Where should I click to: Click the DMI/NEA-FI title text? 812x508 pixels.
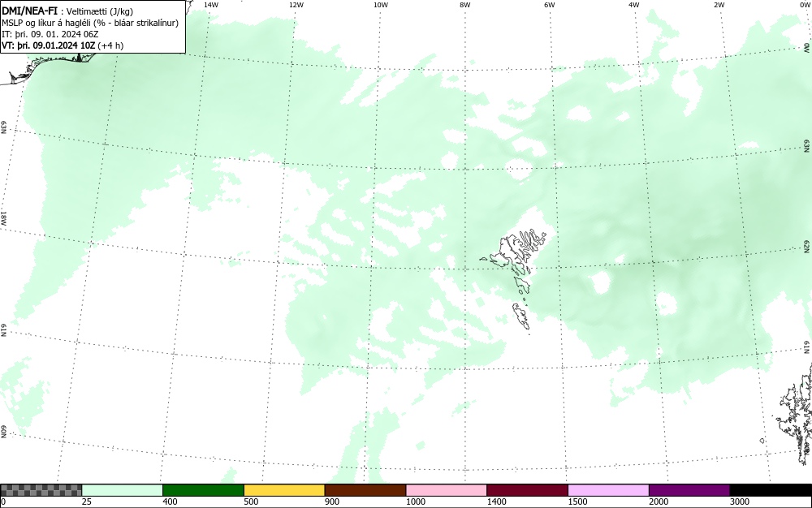29,11
